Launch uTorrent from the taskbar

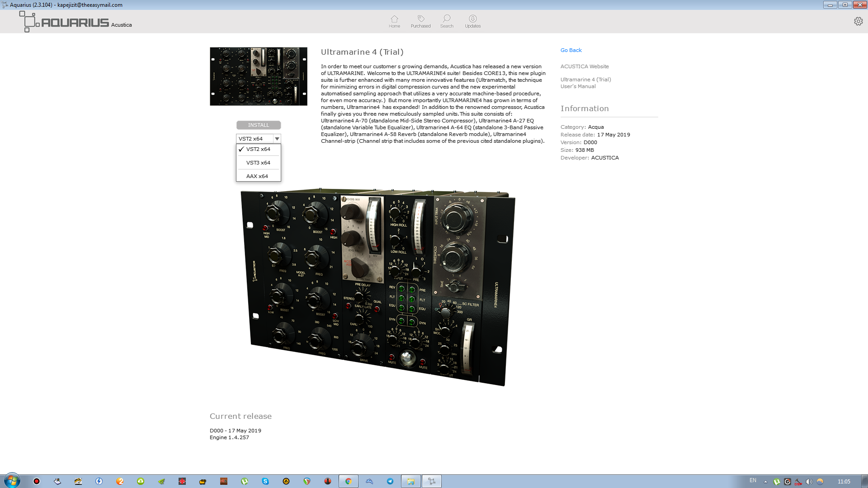pos(245,481)
